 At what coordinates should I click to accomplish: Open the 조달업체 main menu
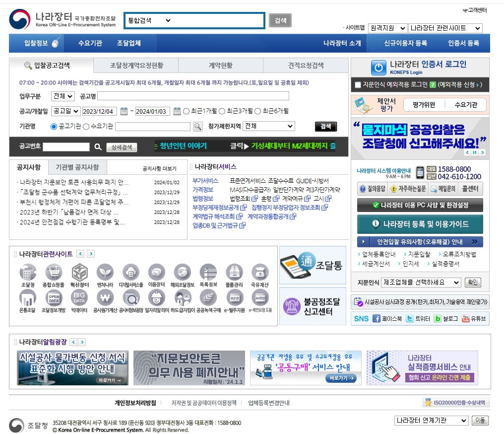coord(128,43)
